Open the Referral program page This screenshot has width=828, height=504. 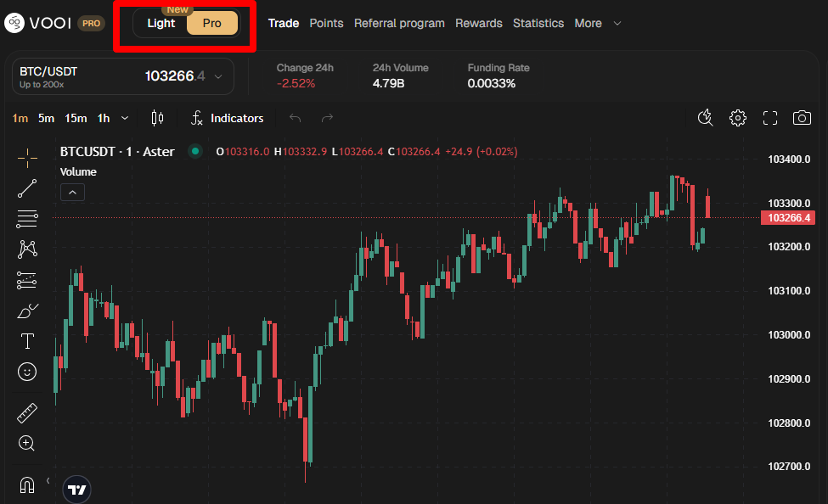399,23
